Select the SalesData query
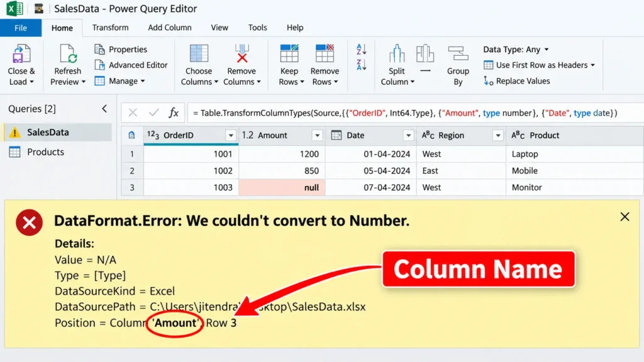 click(x=58, y=132)
